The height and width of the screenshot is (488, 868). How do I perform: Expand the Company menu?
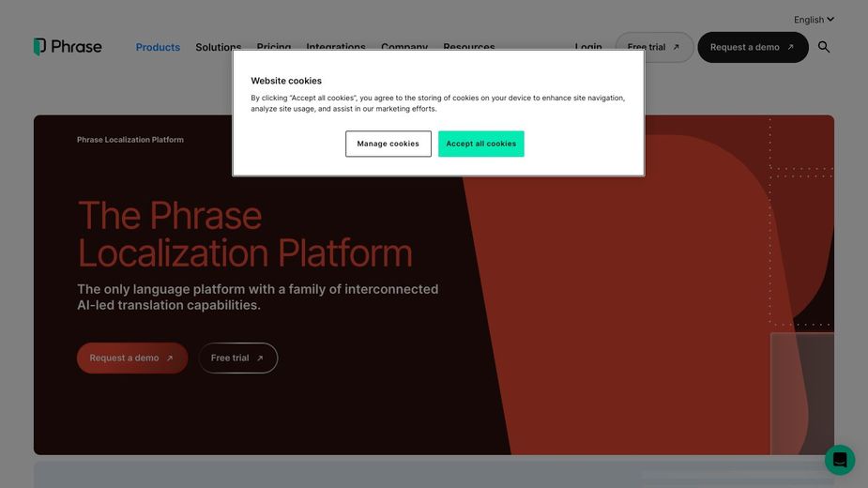click(x=404, y=46)
